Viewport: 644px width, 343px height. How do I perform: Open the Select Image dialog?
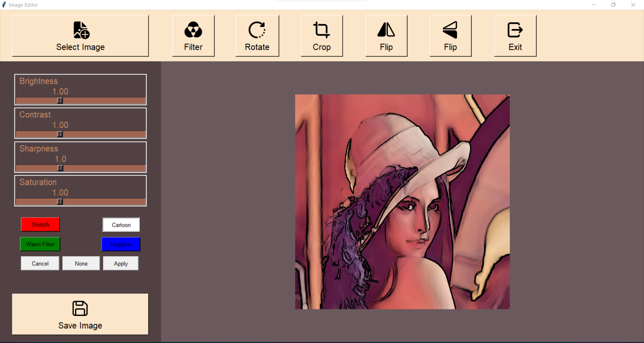click(80, 36)
